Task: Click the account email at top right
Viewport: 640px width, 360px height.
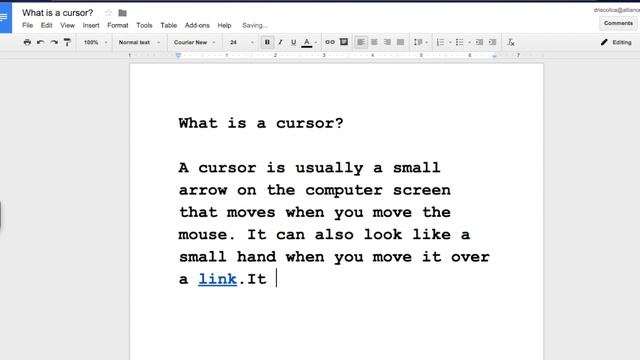Action: point(616,10)
